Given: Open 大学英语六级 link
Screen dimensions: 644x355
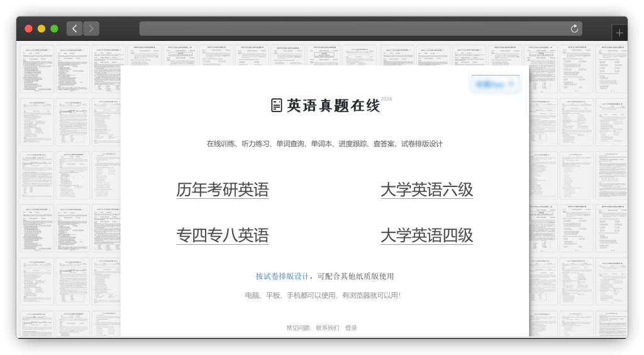Looking at the screenshot, I should (427, 190).
